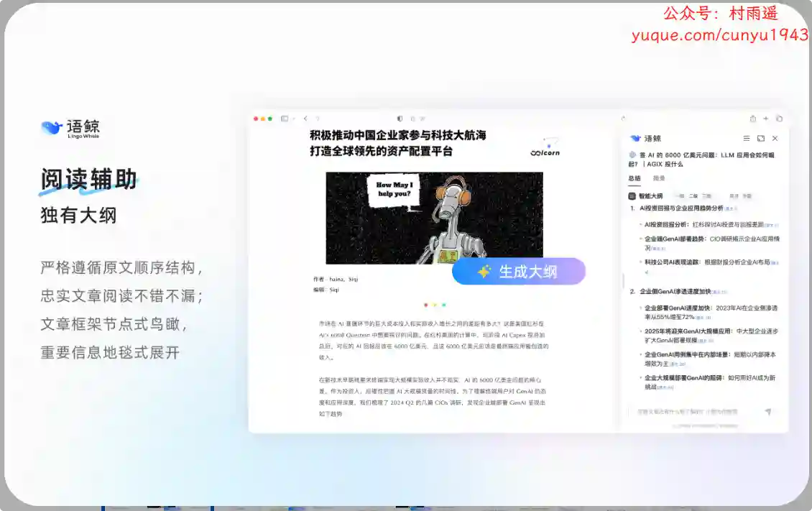Image resolution: width=812 pixels, height=511 pixels.
Task: Select the 一级 outline level option
Action: click(x=680, y=196)
